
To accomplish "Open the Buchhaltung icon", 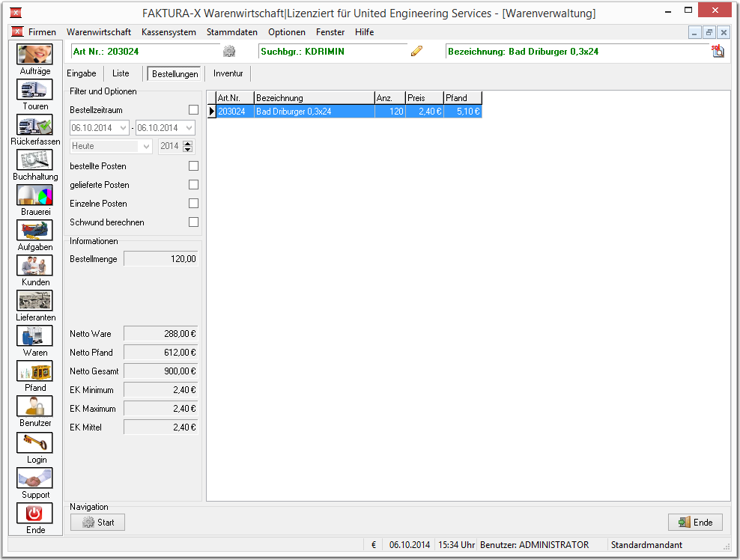I will coord(34,160).
